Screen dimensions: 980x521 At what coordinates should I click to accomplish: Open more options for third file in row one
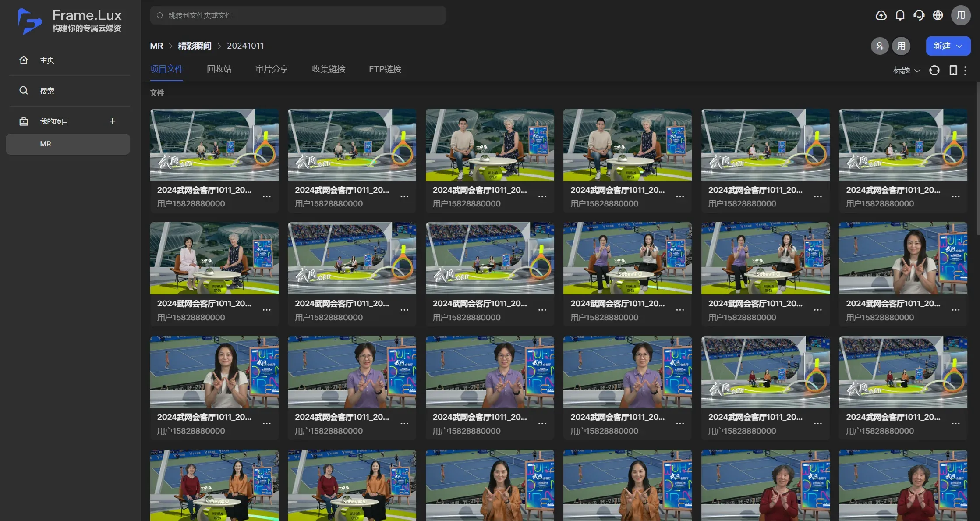point(542,197)
